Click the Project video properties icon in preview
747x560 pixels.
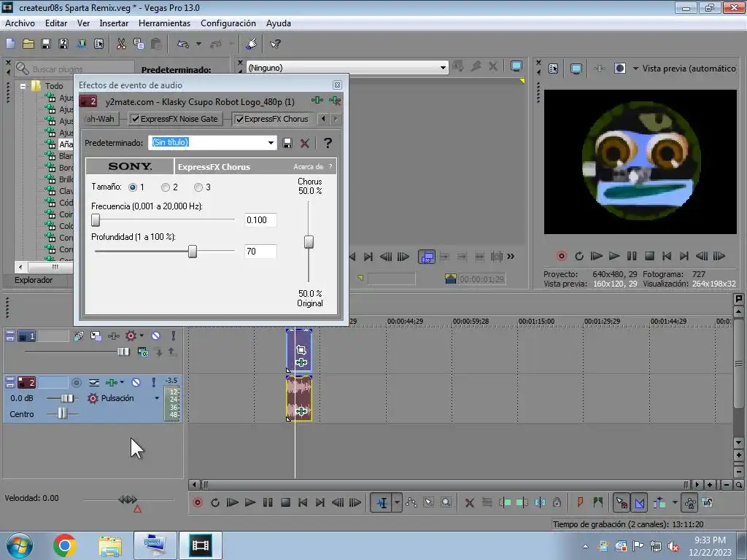[553, 69]
